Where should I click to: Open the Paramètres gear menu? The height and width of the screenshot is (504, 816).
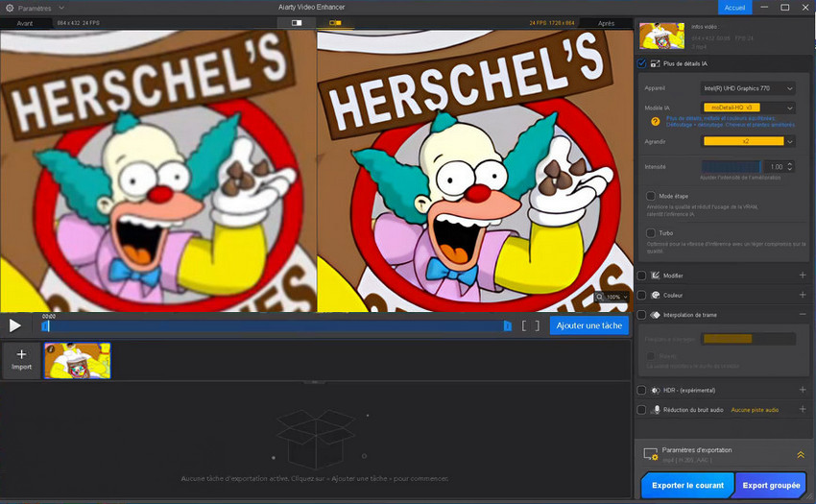pyautogui.click(x=10, y=8)
